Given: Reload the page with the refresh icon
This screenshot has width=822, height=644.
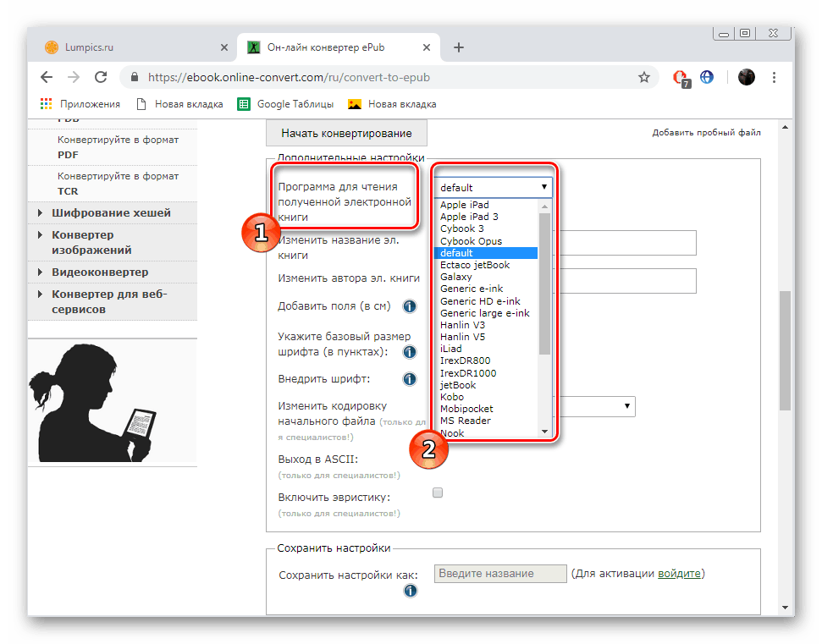Looking at the screenshot, I should [101, 78].
